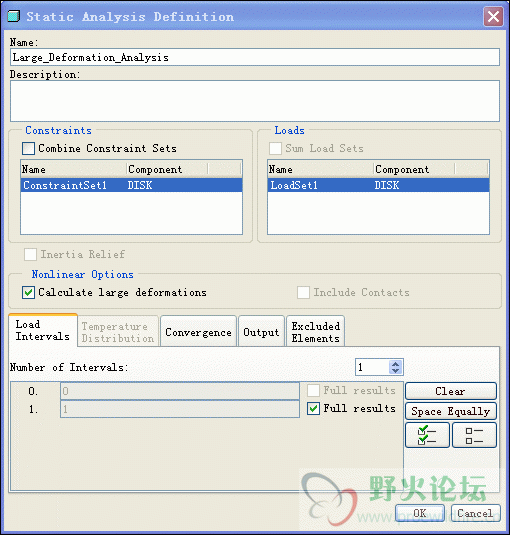Select the Load Intervals tab

click(43, 330)
